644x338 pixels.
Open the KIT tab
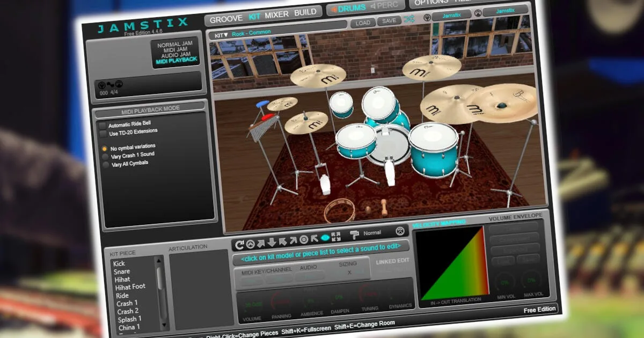coord(254,17)
